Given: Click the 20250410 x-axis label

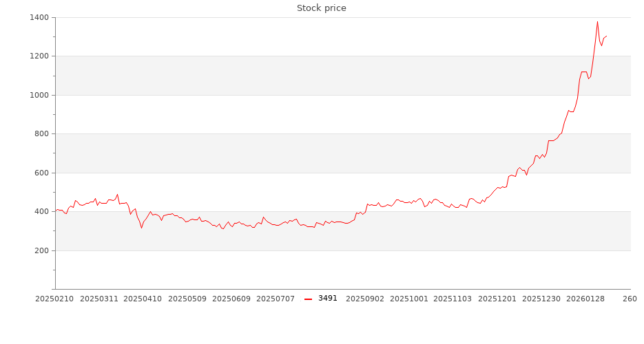Looking at the screenshot, I should (x=143, y=299).
